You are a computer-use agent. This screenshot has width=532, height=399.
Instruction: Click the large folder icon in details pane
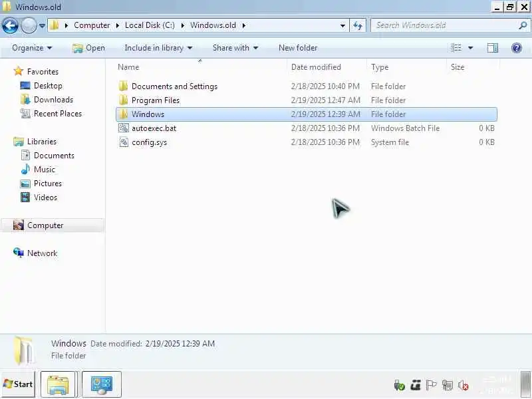point(24,351)
